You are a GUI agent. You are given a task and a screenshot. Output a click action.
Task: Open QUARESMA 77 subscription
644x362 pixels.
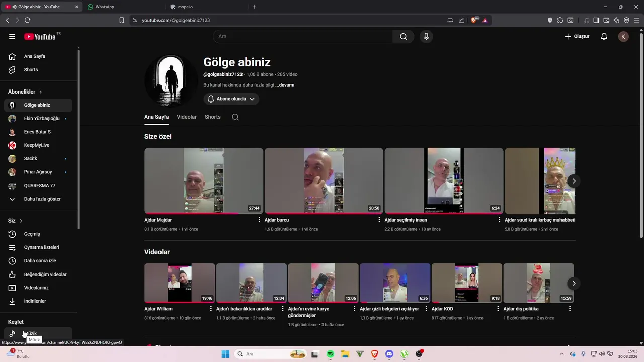[x=38, y=186]
